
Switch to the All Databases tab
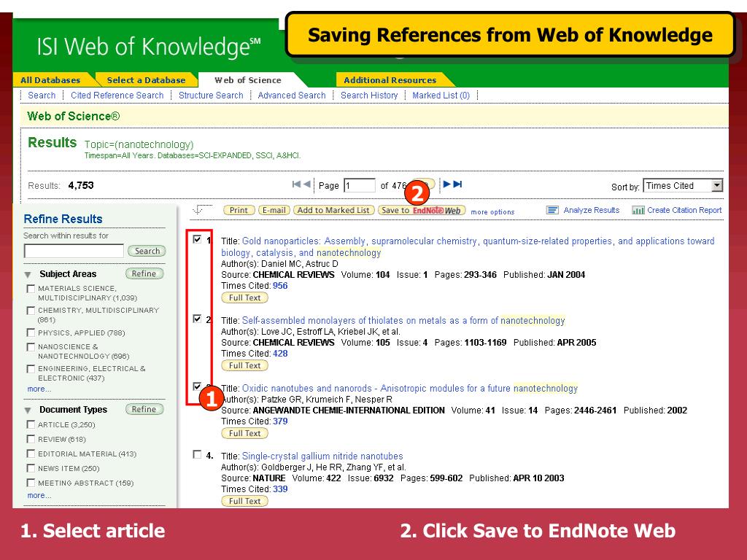click(50, 80)
